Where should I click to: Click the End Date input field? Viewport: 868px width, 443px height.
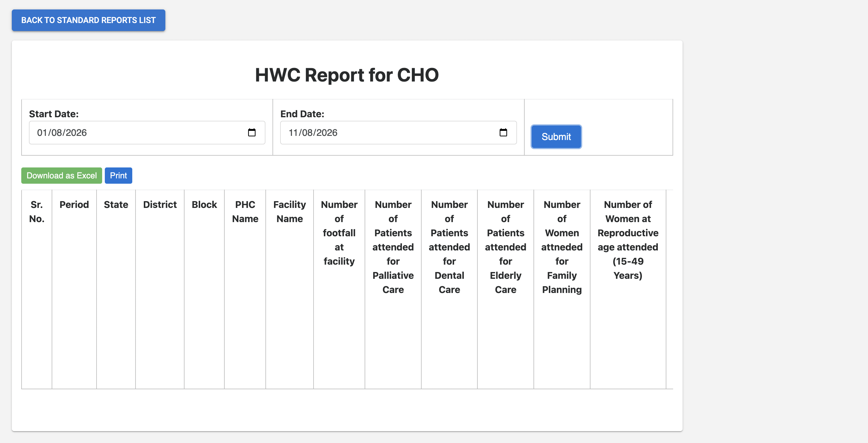click(x=398, y=133)
